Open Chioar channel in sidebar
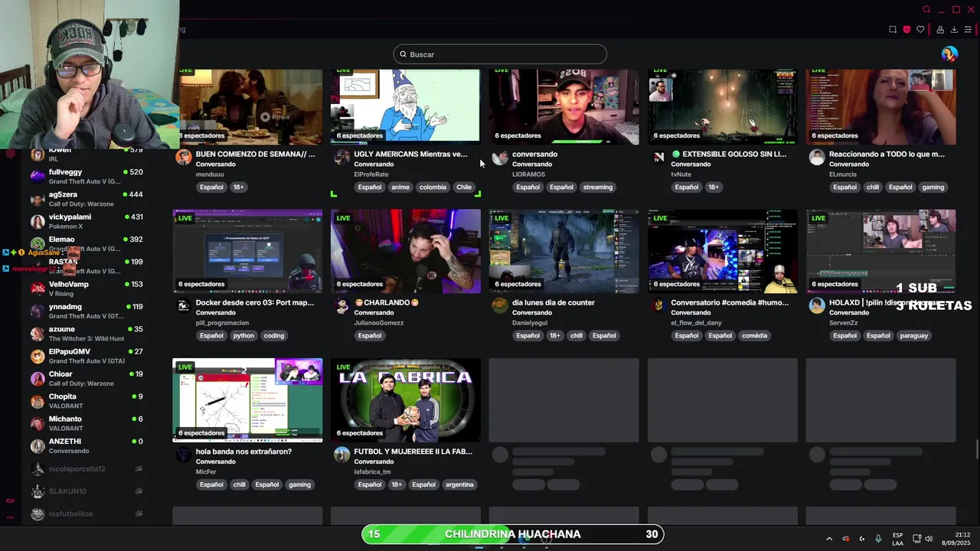 (87, 378)
